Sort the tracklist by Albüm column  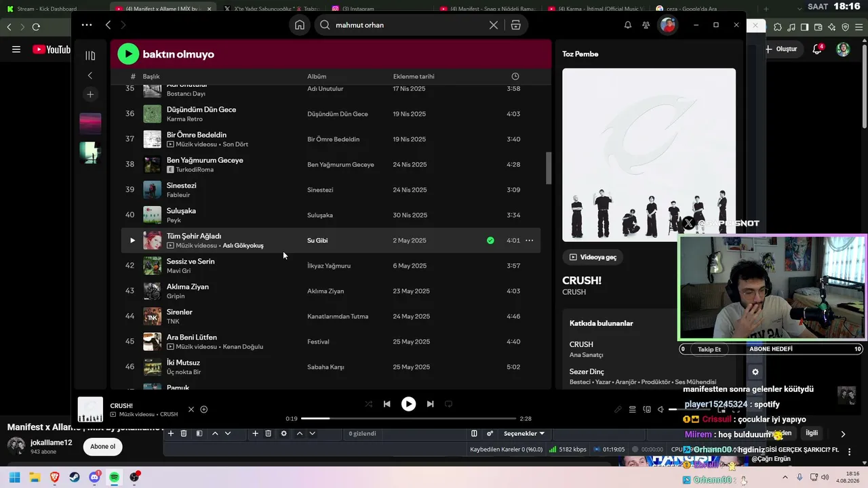tap(317, 77)
